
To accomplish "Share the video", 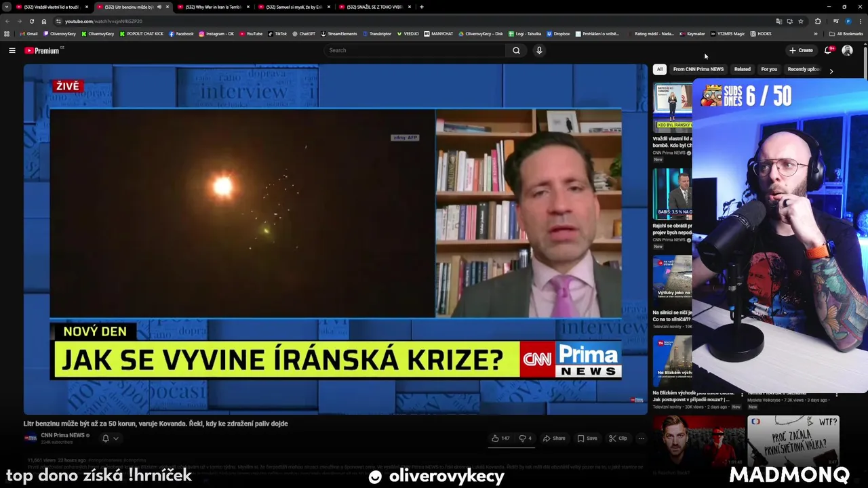I will pyautogui.click(x=554, y=439).
